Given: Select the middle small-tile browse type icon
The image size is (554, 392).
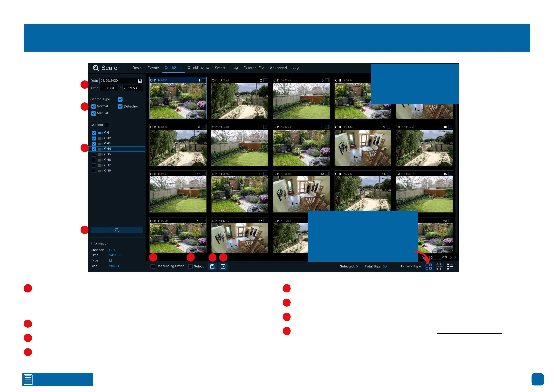Looking at the screenshot, I should (x=440, y=267).
